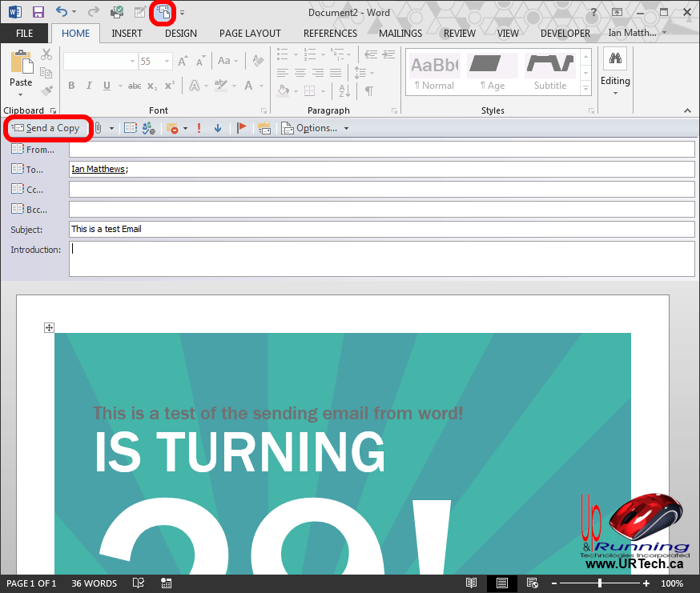Viewport: 700px width, 593px height.
Task: Click the Low Importance down arrow icon
Action: point(217,128)
